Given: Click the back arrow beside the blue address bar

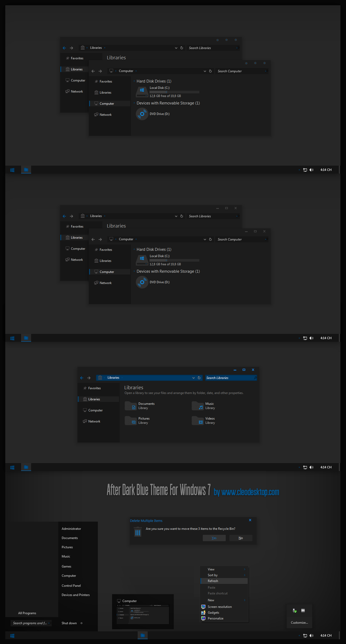Looking at the screenshot, I should pyautogui.click(x=82, y=378).
